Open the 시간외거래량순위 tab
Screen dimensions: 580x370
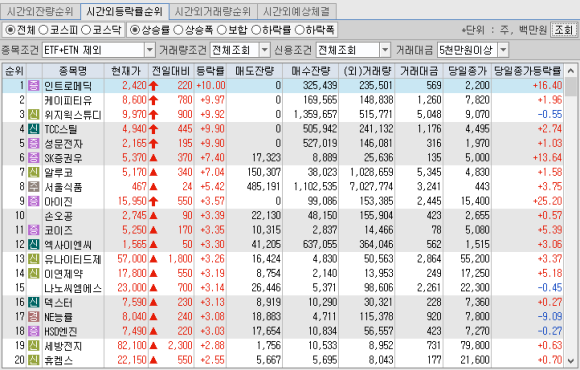point(213,12)
